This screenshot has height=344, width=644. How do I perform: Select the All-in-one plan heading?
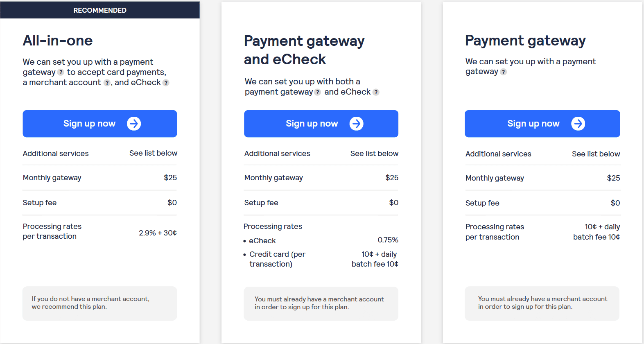(58, 41)
